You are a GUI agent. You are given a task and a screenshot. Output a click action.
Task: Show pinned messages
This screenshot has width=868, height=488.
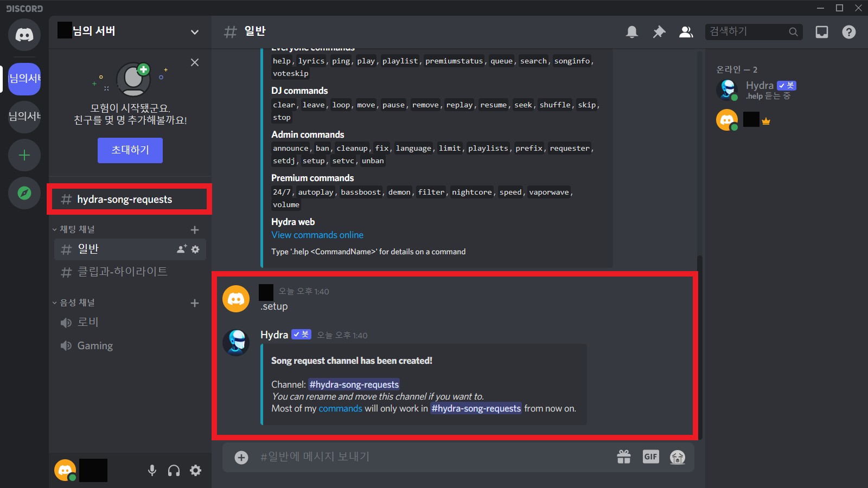[659, 32]
